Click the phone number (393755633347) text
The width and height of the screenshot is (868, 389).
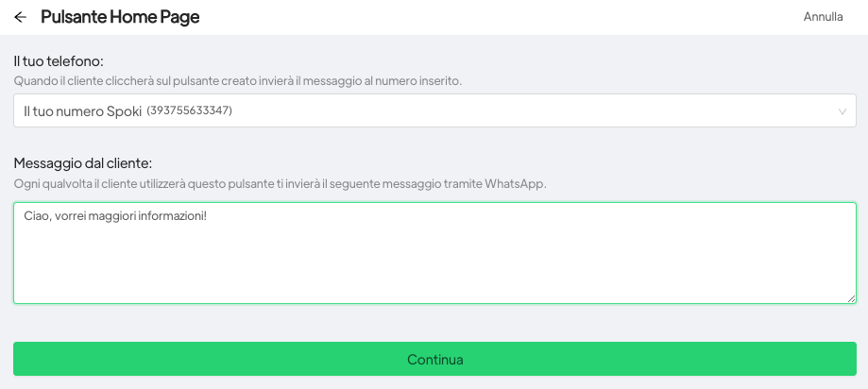click(x=189, y=111)
